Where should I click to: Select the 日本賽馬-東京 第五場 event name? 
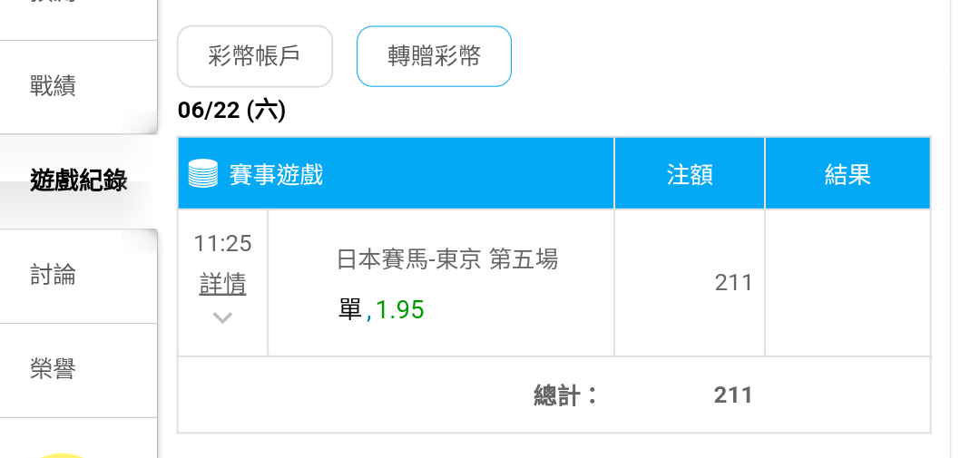coord(447,258)
